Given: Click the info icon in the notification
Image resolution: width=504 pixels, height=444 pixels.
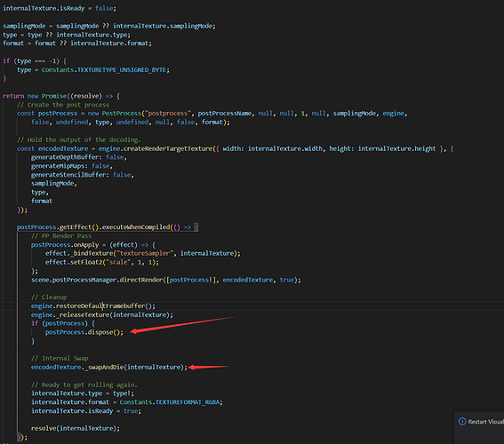Looking at the screenshot, I should 462,422.
